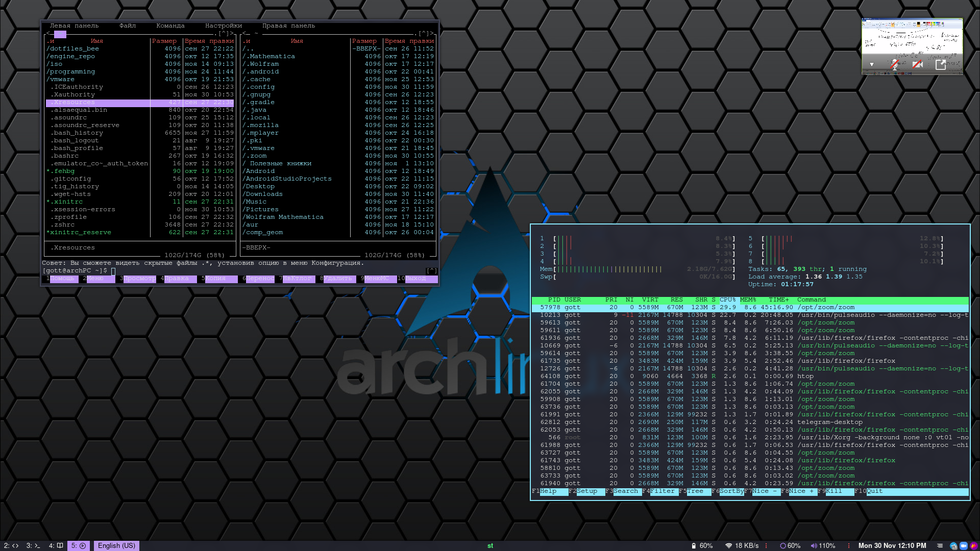The image size is (980, 551).
Task: Click Wi-Fi icon in status bar
Action: click(x=728, y=546)
